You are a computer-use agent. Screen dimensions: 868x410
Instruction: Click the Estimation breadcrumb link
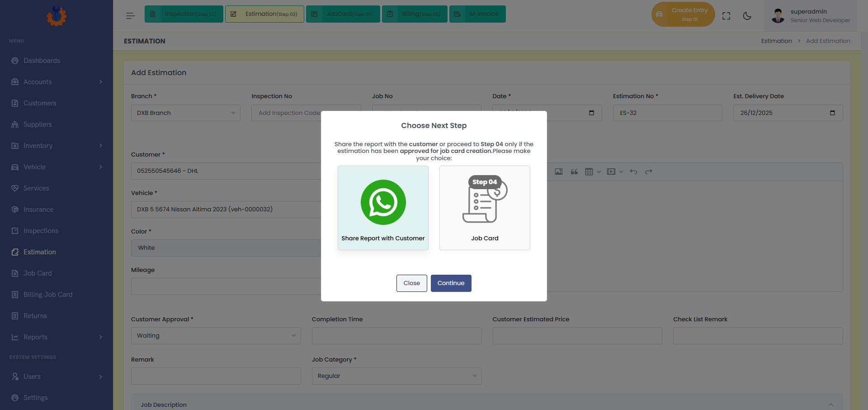[777, 41]
